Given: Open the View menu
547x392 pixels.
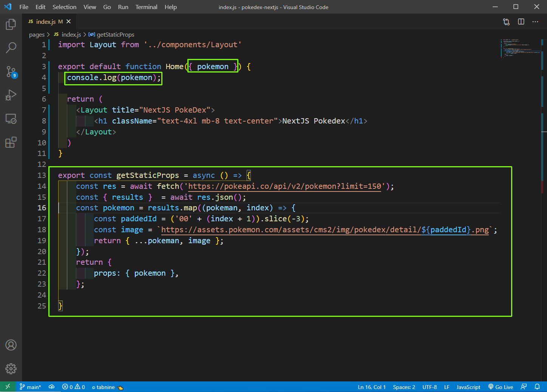Looking at the screenshot, I should point(90,7).
